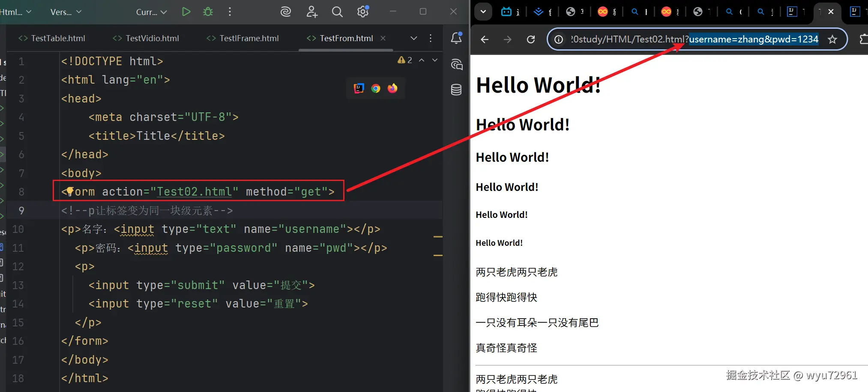
Task: Open the Notifications bell icon
Action: (456, 38)
